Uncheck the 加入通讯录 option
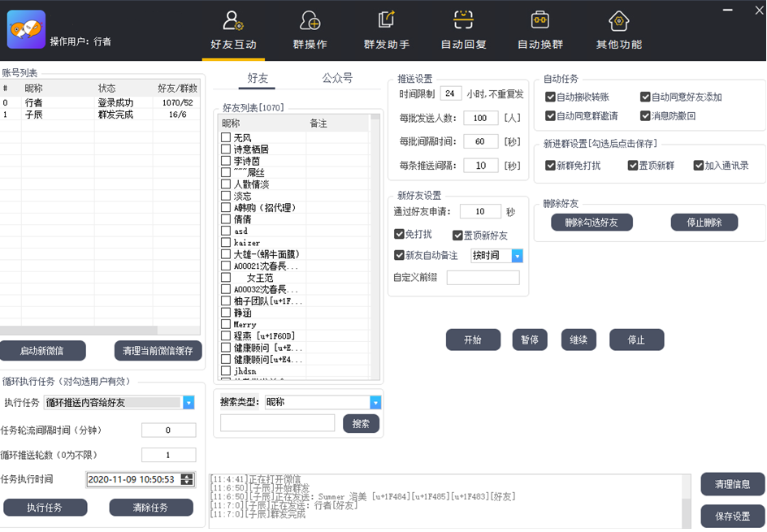 698,165
